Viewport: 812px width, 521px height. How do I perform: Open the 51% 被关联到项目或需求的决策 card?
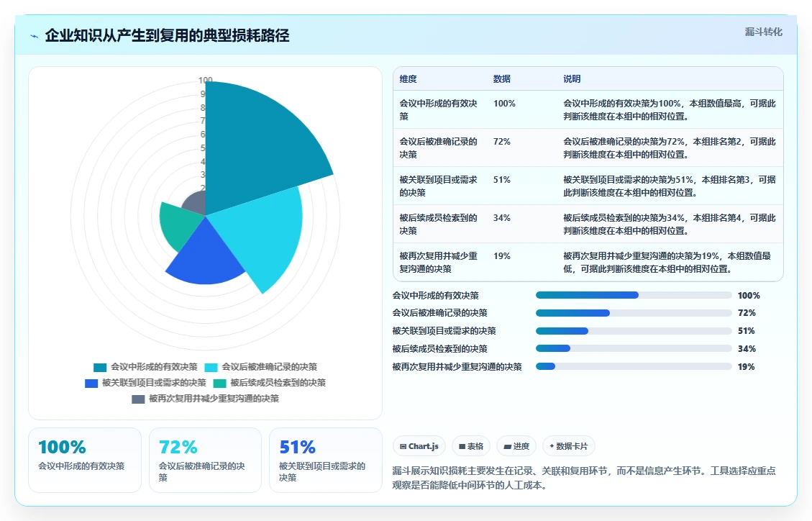pyautogui.click(x=326, y=460)
